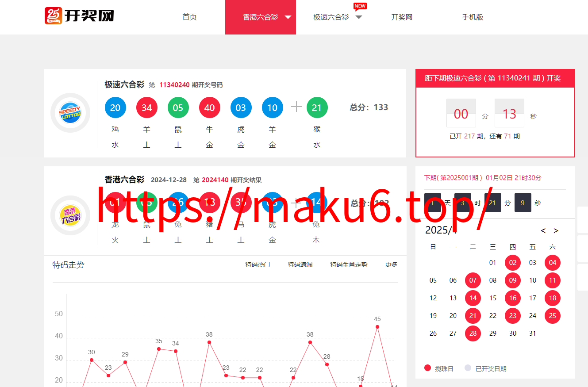The height and width of the screenshot is (387, 588).
Task: Click the 00 minutes countdown box
Action: [x=461, y=113]
